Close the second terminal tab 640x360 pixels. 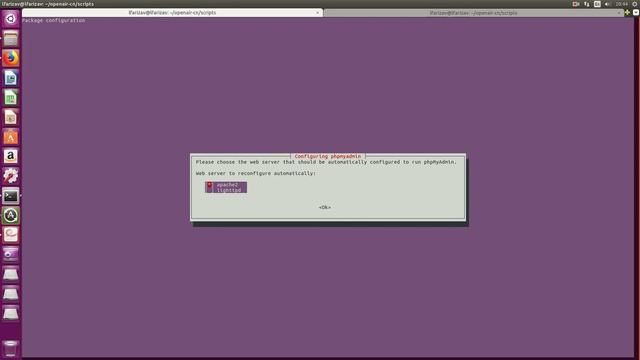(619, 13)
